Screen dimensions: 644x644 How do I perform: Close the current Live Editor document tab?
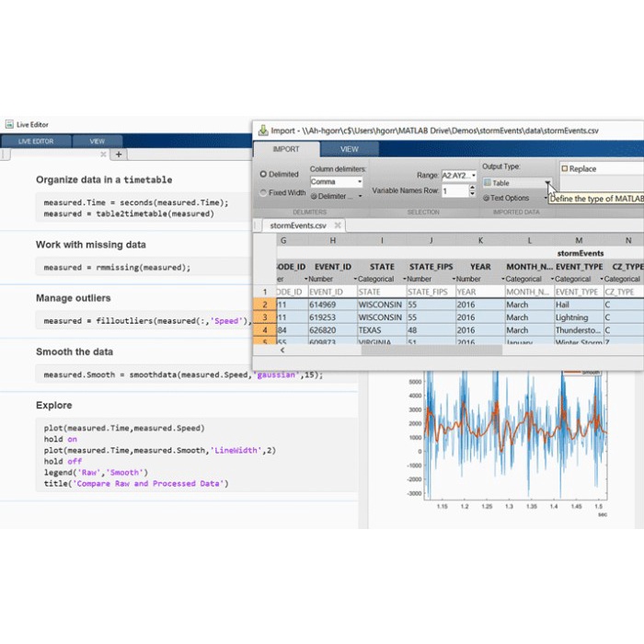[x=103, y=155]
